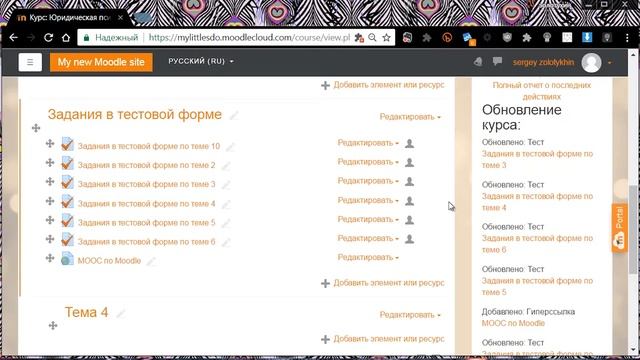
Task: Rename Тема 4 section with pencil icon
Action: coord(120,314)
